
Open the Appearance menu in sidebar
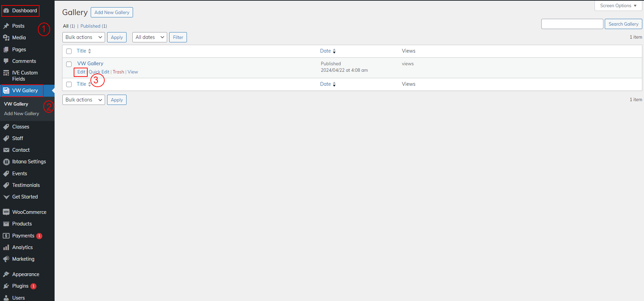pyautogui.click(x=26, y=274)
